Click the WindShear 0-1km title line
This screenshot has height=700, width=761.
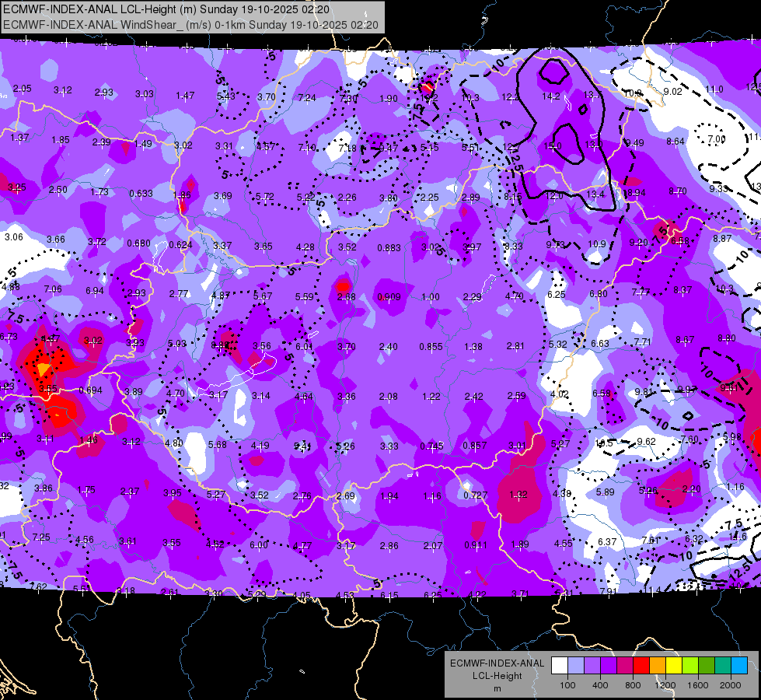pos(190,25)
